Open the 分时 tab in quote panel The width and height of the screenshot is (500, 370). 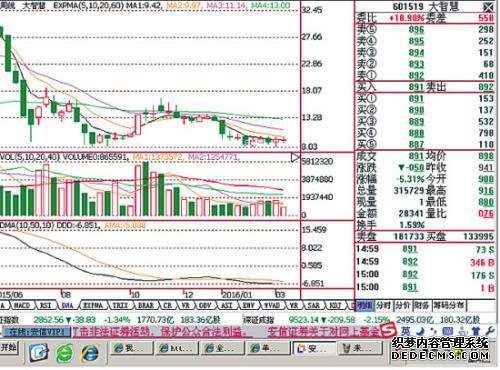tap(384, 305)
